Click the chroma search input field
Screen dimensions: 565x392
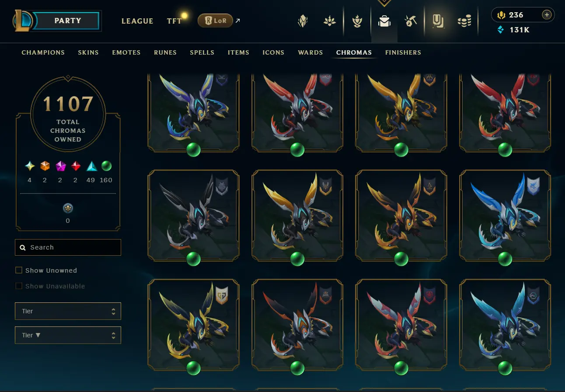coord(68,247)
